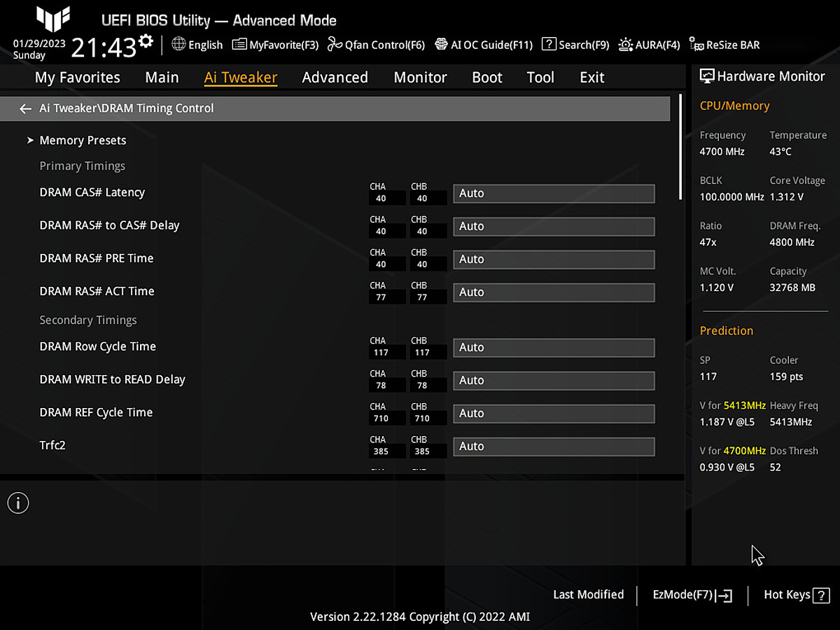Select DRAM RAS# PRE Time label
This screenshot has height=630, width=840.
click(97, 258)
